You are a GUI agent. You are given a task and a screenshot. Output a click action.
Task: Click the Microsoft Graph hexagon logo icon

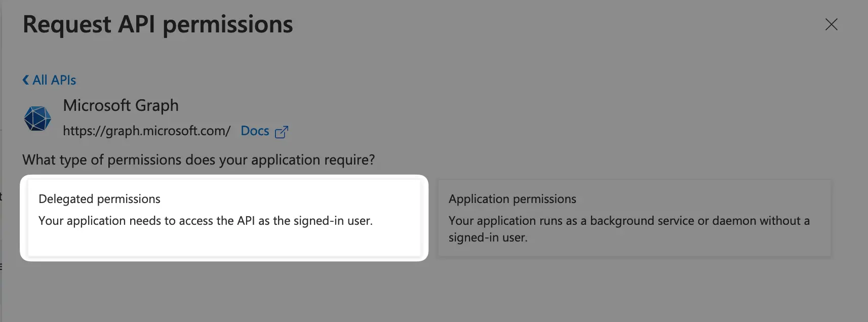(x=37, y=118)
